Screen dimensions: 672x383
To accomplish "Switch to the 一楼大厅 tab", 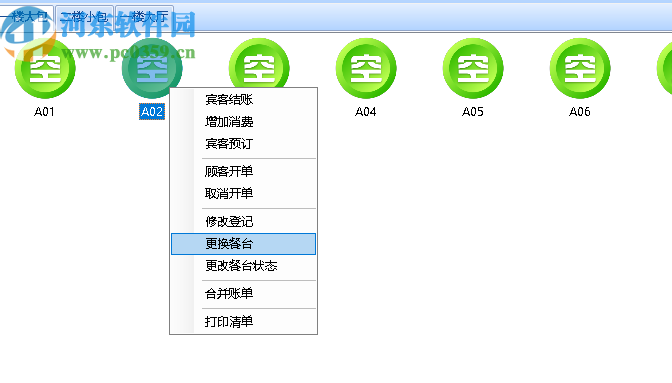I will (x=144, y=17).
